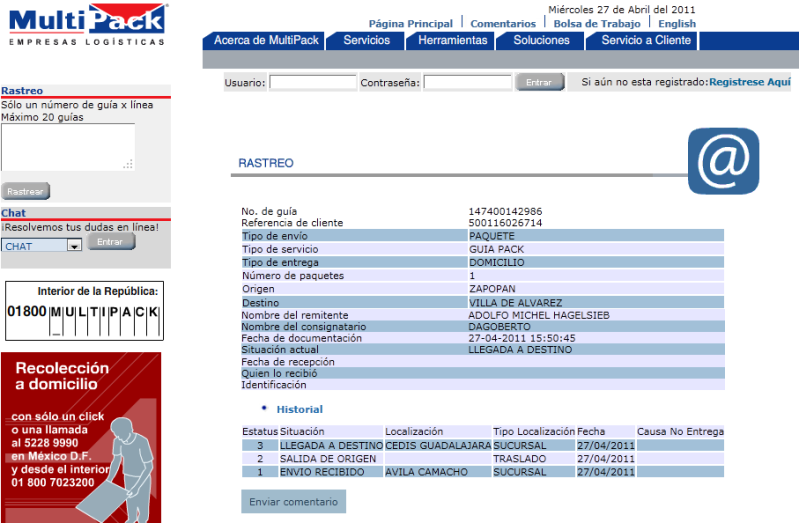This screenshot has height=523, width=799.
Task: Click the Enviar comentario button
Action: point(294,502)
